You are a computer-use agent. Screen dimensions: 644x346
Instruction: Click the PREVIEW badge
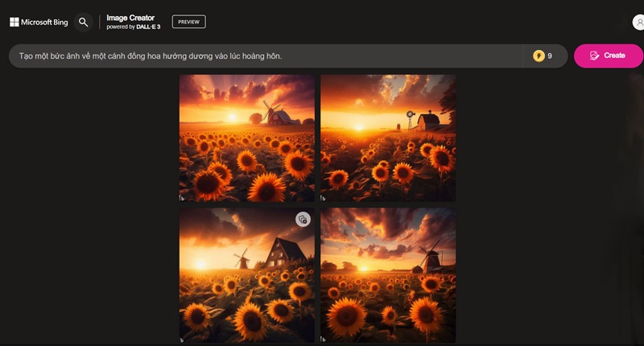189,22
